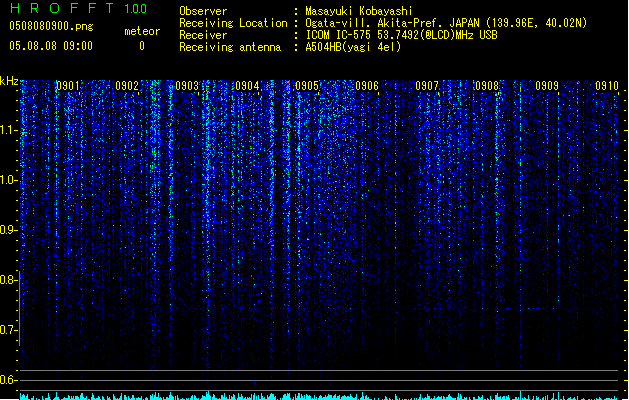Click the 0908 time marker
The height and width of the screenshot is (400, 629).
pos(487,86)
